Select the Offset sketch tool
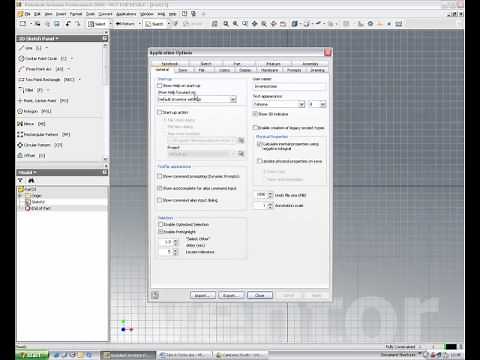The width and height of the screenshot is (480, 360). (31, 155)
